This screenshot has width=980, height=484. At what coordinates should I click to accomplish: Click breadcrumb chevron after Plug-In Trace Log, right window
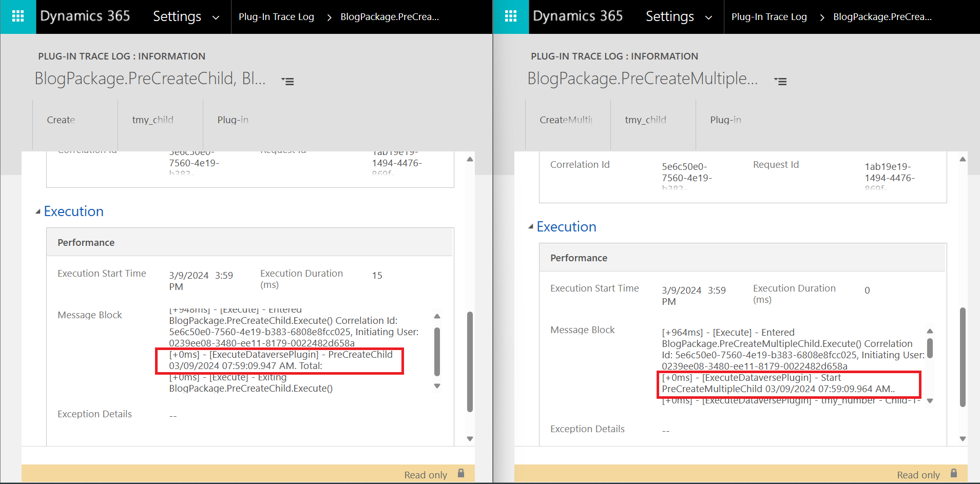point(822,17)
